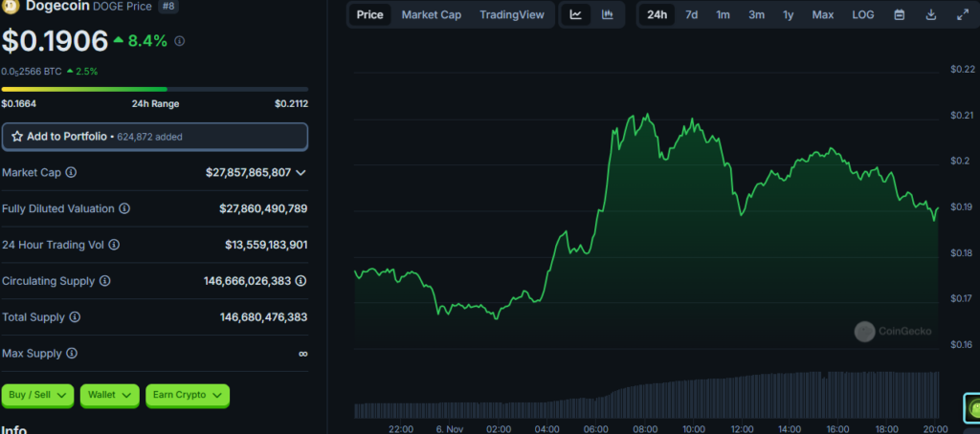Select the 24h time range
The height and width of the screenshot is (434, 980).
[x=657, y=15]
